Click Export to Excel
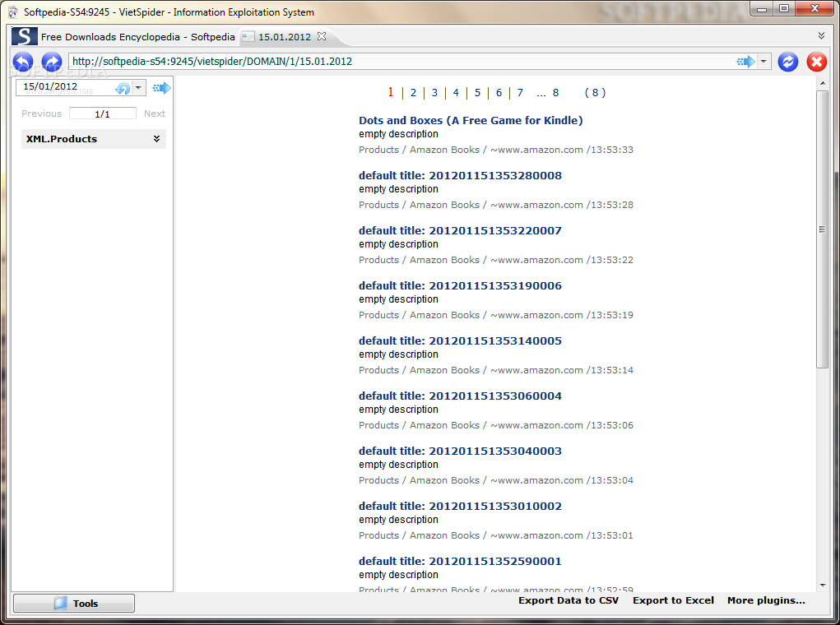 tap(673, 600)
